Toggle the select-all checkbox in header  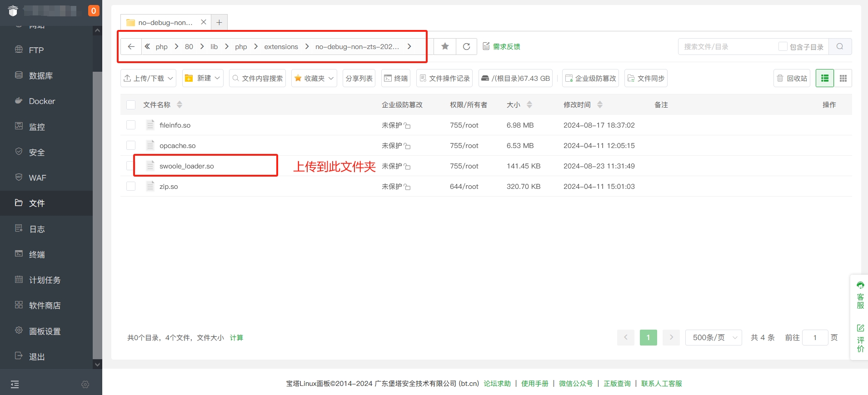(x=131, y=105)
